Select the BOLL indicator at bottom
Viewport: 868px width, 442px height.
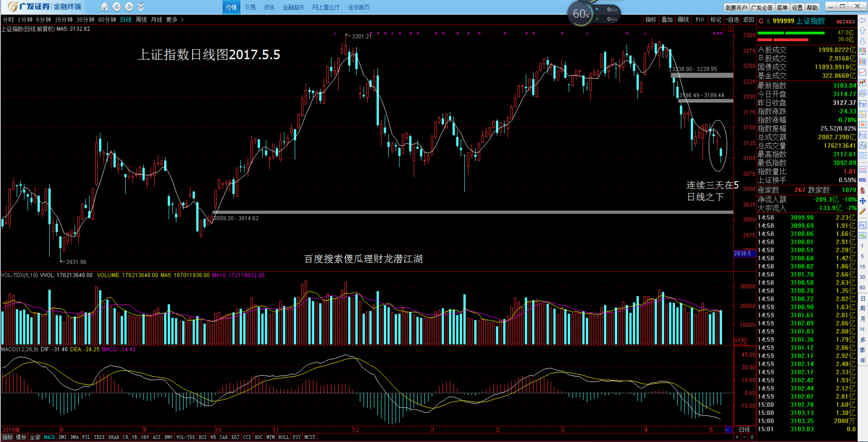tap(284, 437)
